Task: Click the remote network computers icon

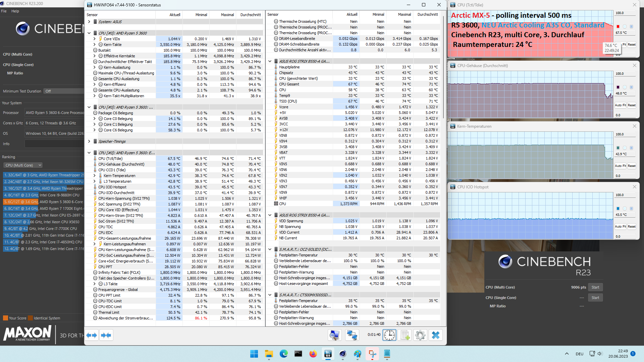Action: [352, 335]
